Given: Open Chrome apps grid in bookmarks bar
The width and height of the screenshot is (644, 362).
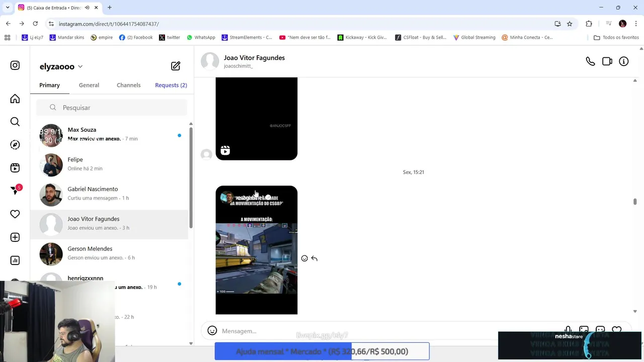Looking at the screenshot, I should tap(7, 37).
